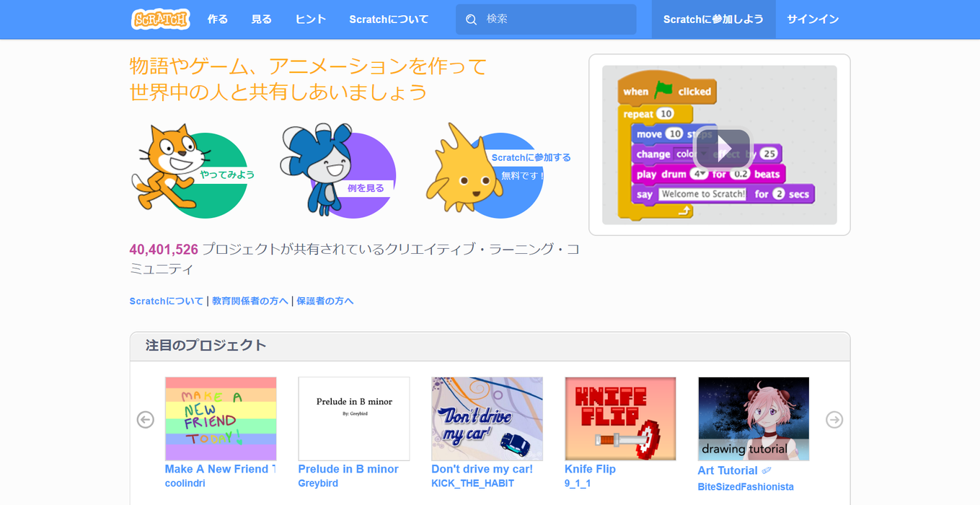Open KICK_THE_HABIT author profile
Image resolution: width=980 pixels, height=505 pixels.
(472, 483)
